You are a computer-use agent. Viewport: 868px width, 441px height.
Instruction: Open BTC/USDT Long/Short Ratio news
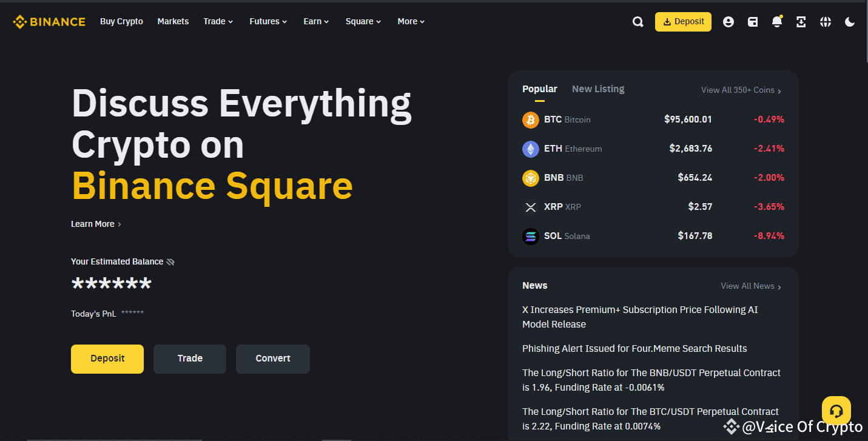(650, 419)
